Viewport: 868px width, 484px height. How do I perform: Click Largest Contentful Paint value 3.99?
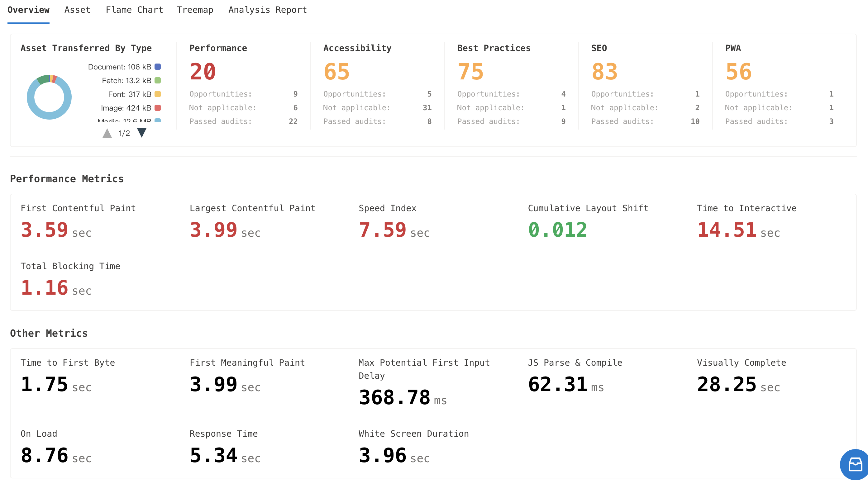coord(214,230)
